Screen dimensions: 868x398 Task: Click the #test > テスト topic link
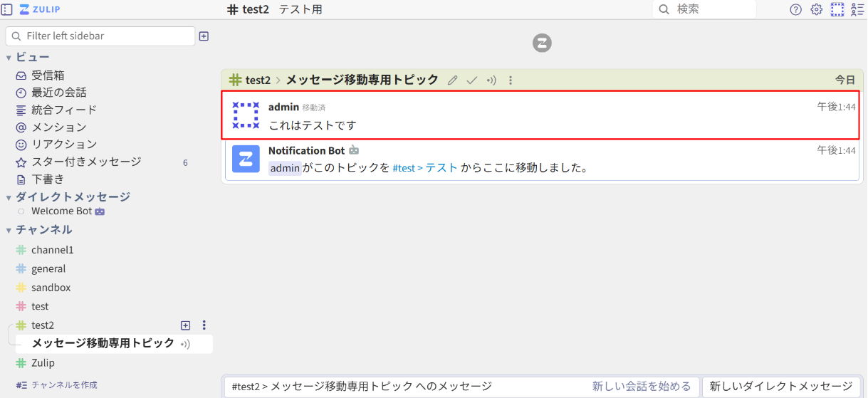point(425,168)
